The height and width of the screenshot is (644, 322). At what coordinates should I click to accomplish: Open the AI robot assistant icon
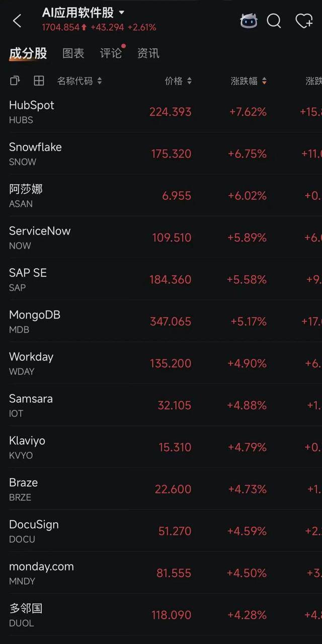click(x=249, y=21)
